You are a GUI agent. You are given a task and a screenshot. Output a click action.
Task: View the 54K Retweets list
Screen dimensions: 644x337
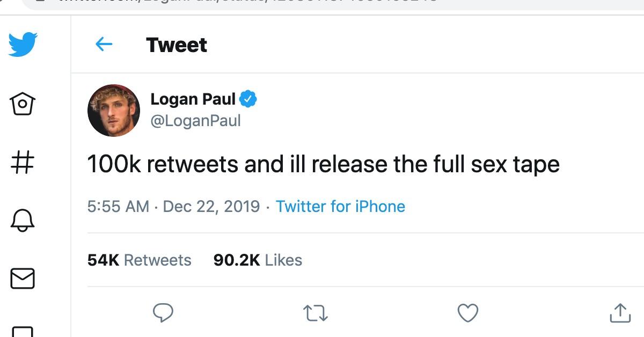(140, 260)
